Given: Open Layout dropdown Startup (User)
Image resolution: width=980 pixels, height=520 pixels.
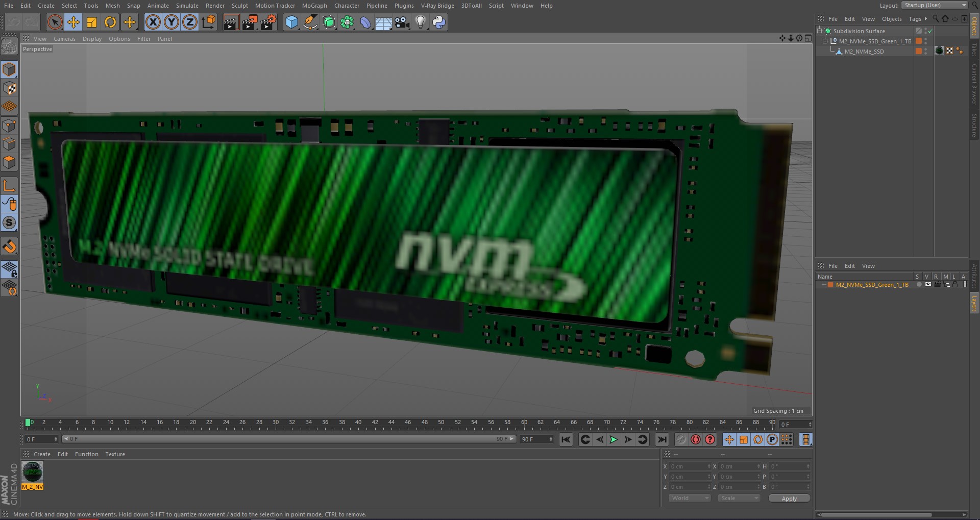Looking at the screenshot, I should pos(934,5).
